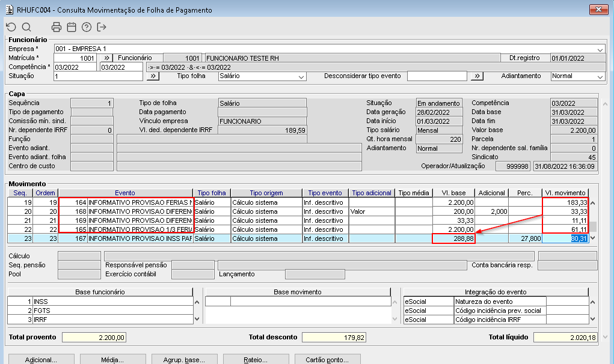Click lookup arrows beside Desconsiderar tipo evento

pyautogui.click(x=476, y=76)
